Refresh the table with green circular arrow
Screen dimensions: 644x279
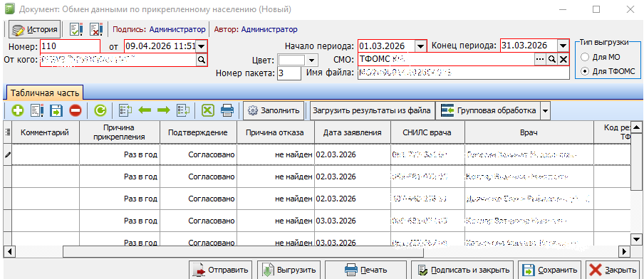[x=100, y=110]
